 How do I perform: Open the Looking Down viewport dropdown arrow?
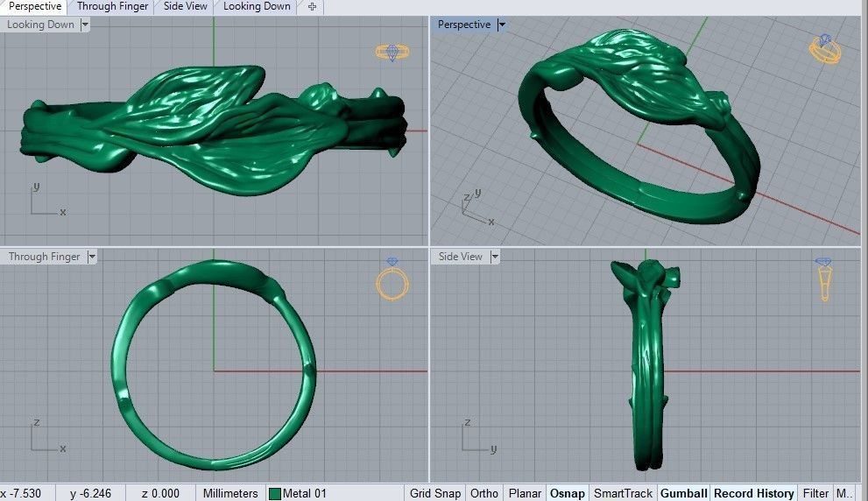(85, 25)
